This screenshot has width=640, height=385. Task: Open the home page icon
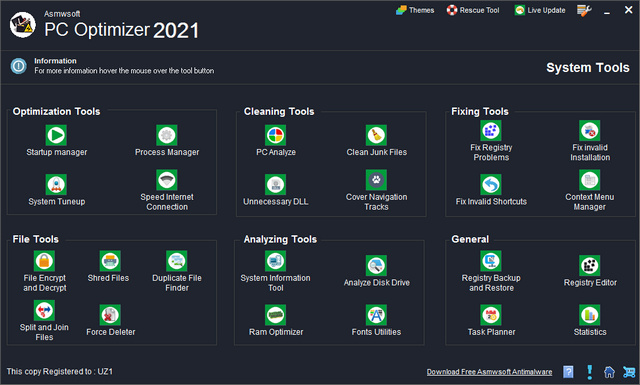(x=609, y=372)
